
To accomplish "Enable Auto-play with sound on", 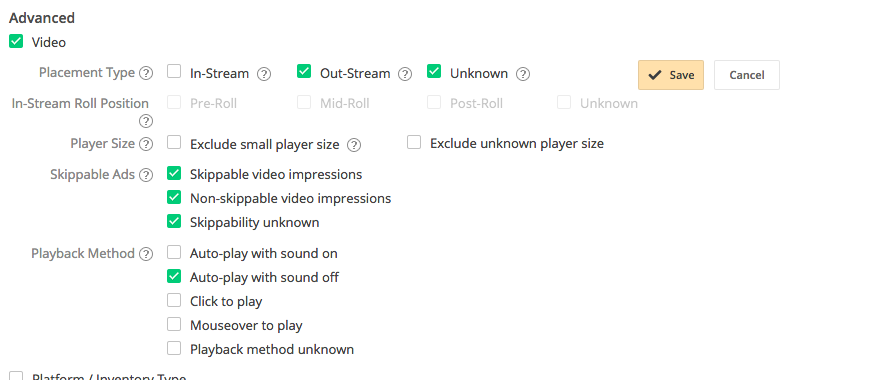I will [174, 252].
